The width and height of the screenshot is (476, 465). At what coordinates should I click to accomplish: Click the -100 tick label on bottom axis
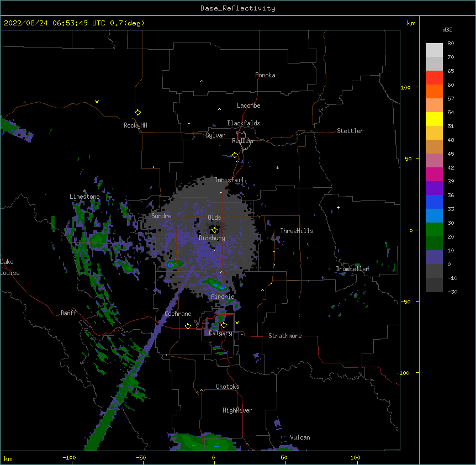click(70, 457)
